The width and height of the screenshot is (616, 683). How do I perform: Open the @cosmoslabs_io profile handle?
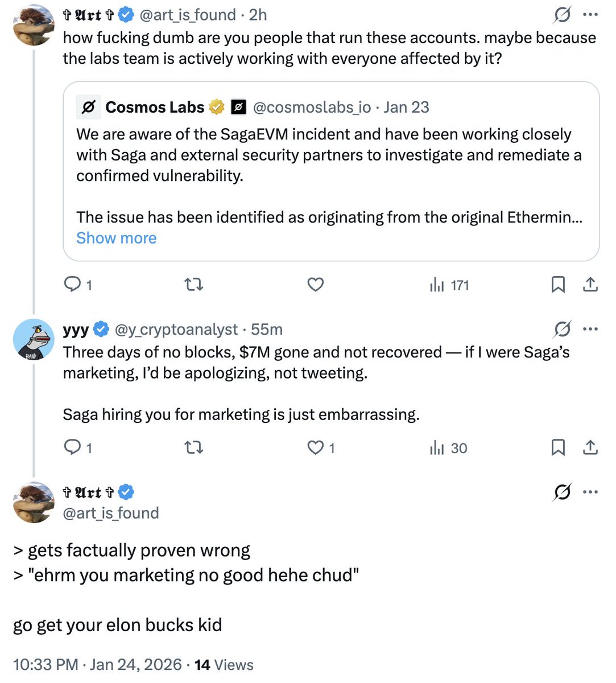312,107
